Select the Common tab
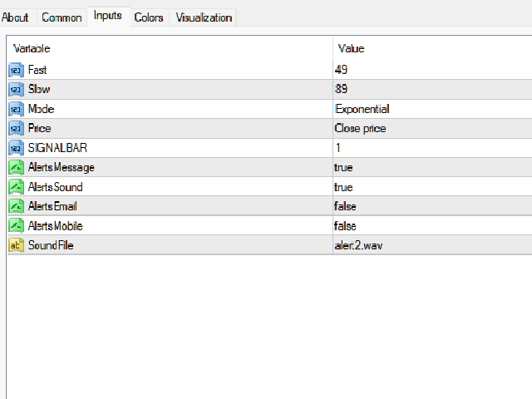This screenshot has width=532, height=399. (62, 17)
